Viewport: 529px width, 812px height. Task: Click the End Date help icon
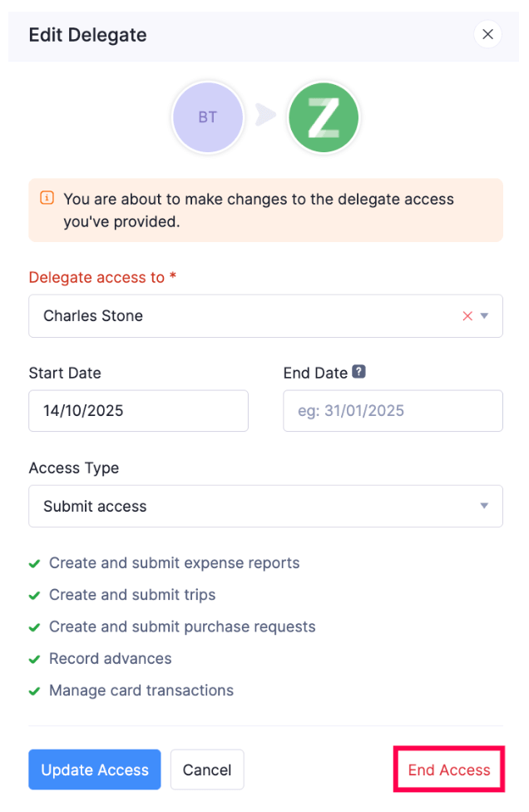(x=358, y=372)
